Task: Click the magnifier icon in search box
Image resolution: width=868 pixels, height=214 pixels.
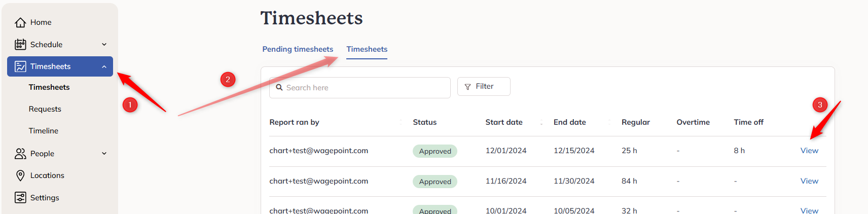Action: (279, 87)
